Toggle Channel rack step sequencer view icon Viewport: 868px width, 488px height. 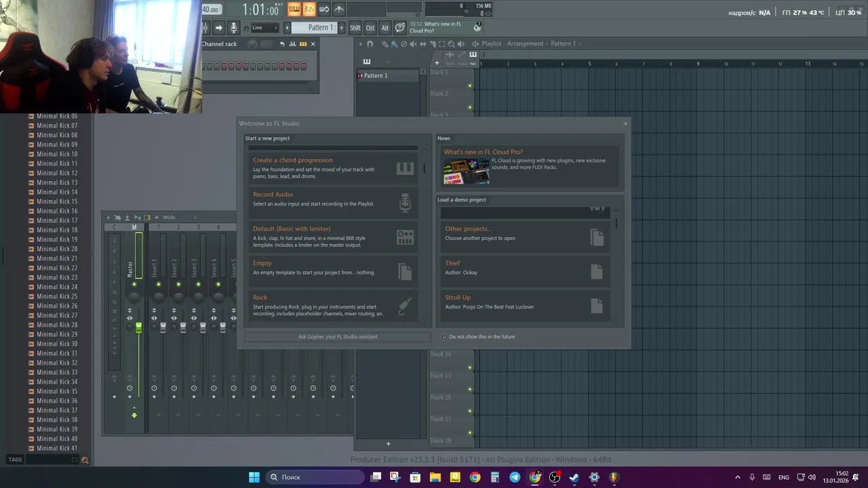[303, 44]
